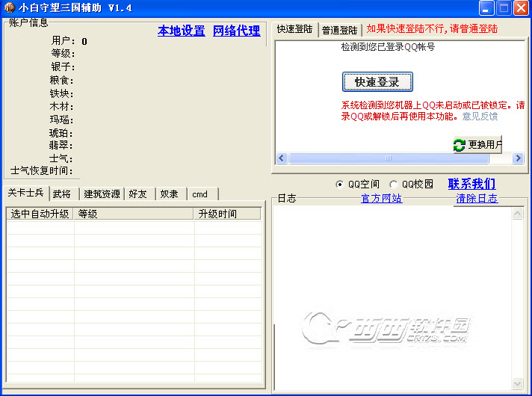This screenshot has height=396, width=532.
Task: Click 意见反馈 link
Action: pos(480,117)
